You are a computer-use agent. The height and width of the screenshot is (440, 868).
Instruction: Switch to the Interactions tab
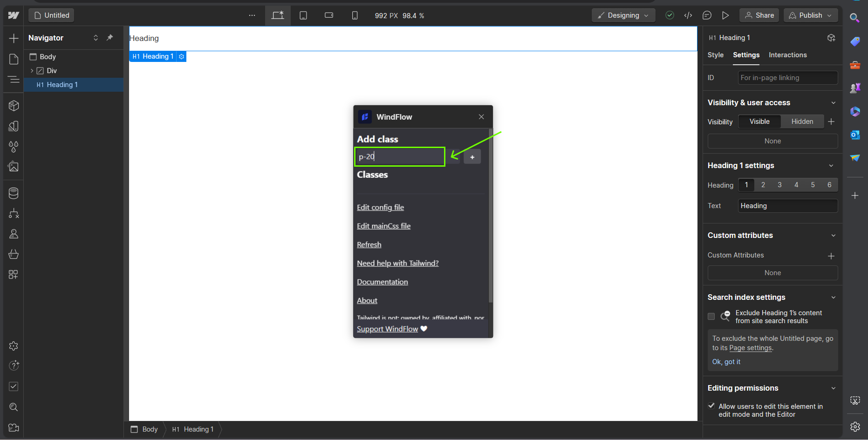[x=787, y=55]
